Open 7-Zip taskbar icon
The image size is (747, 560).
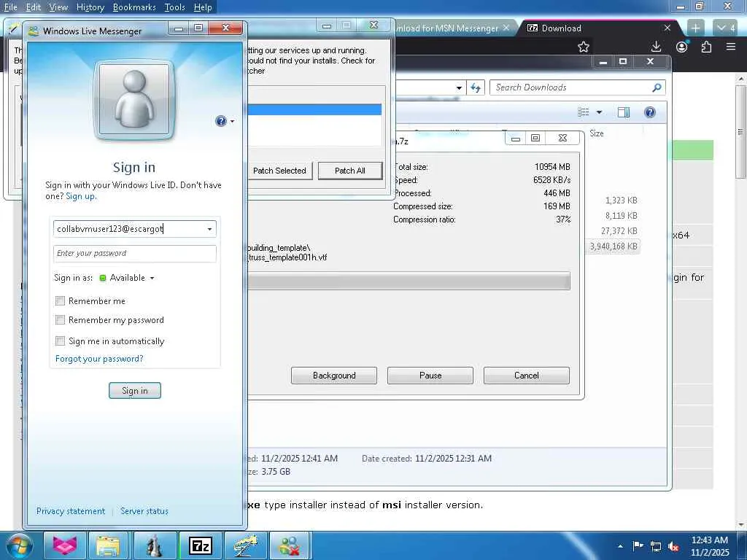click(200, 545)
